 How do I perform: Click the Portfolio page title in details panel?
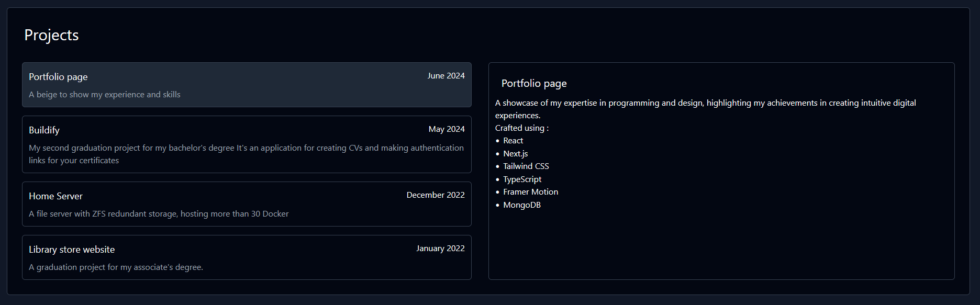pos(534,84)
